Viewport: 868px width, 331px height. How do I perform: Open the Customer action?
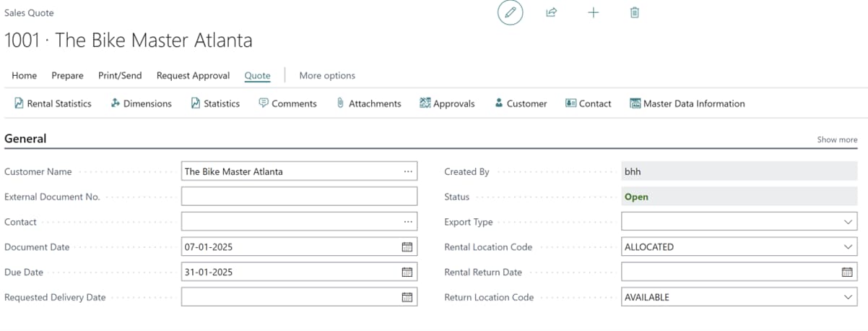point(520,103)
